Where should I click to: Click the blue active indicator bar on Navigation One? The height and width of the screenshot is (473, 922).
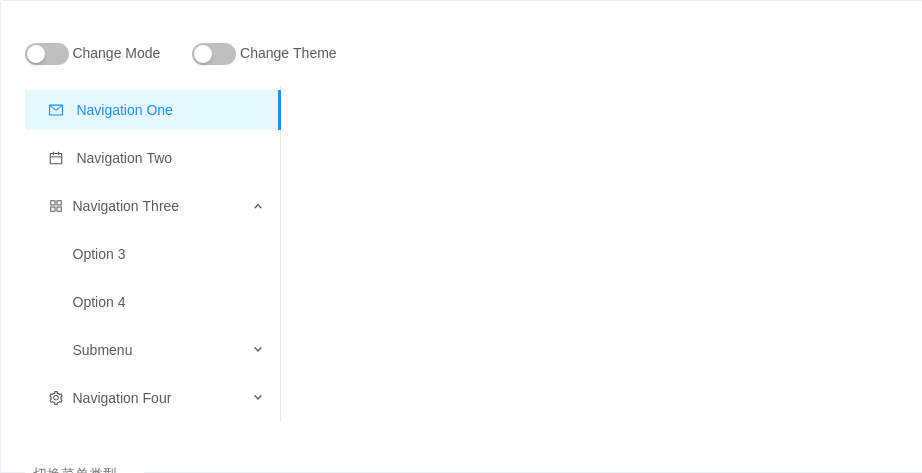(x=279, y=110)
